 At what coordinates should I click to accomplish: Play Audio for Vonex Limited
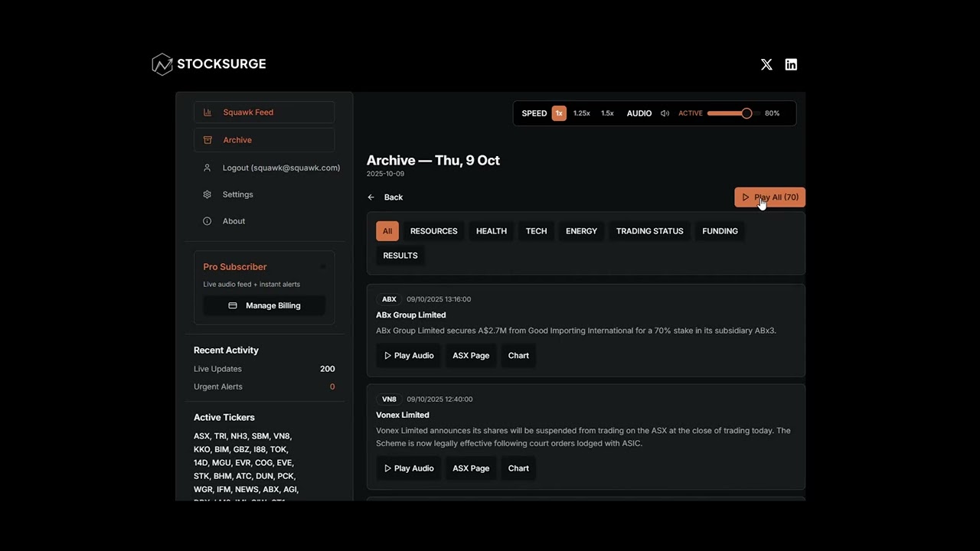click(409, 468)
